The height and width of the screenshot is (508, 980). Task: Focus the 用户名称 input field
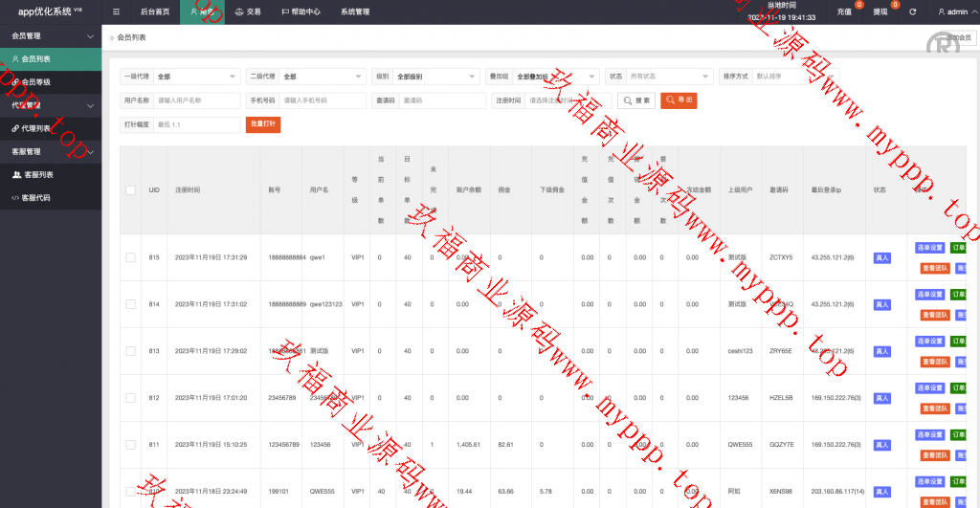click(196, 100)
